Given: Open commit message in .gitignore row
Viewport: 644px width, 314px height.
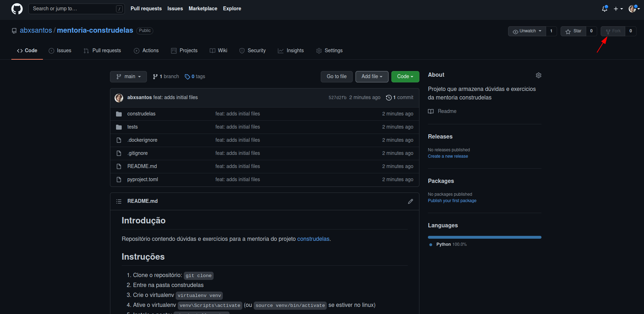Looking at the screenshot, I should point(237,153).
